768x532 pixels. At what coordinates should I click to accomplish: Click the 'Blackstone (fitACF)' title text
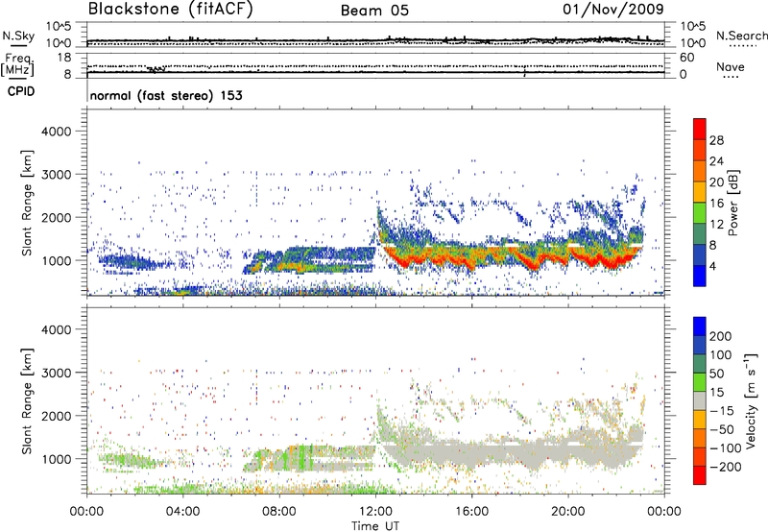[x=170, y=9]
